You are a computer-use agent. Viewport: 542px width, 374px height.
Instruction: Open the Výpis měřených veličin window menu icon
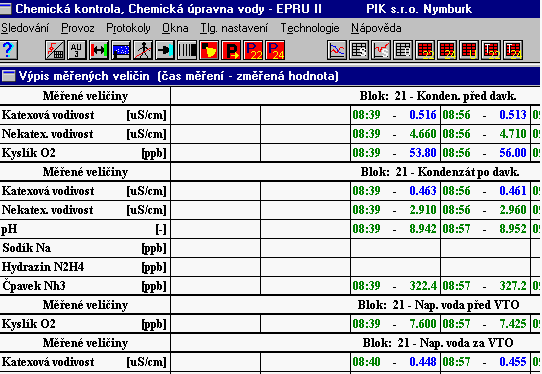(x=8, y=76)
